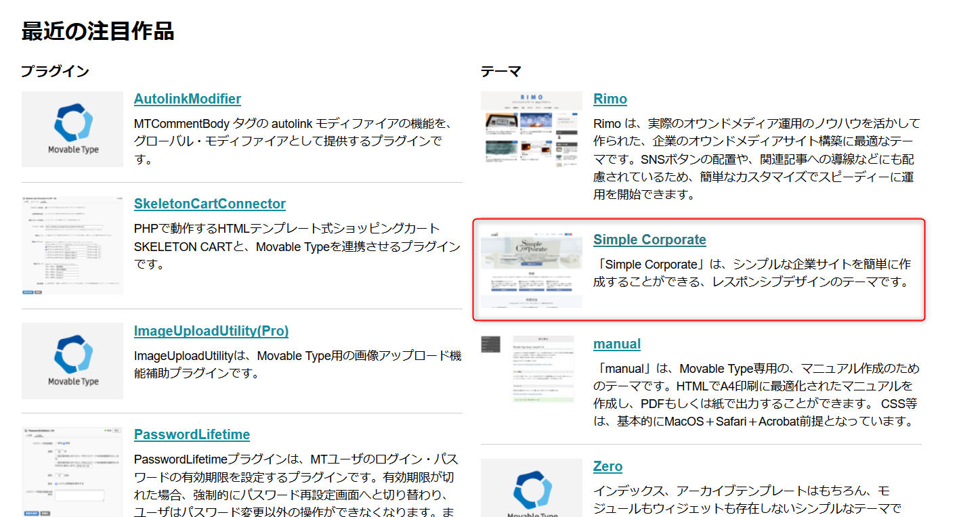Open the AutolinkModifier plugin link

click(x=187, y=99)
